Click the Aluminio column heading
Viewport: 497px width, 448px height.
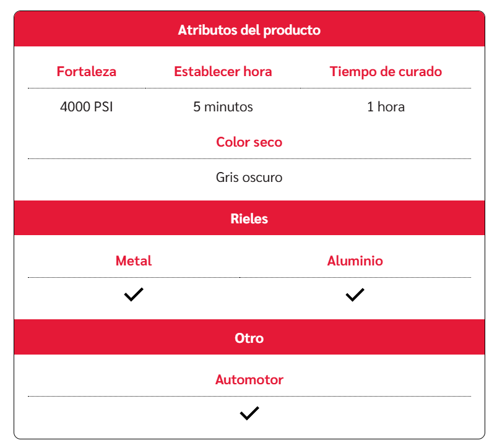pyautogui.click(x=355, y=261)
